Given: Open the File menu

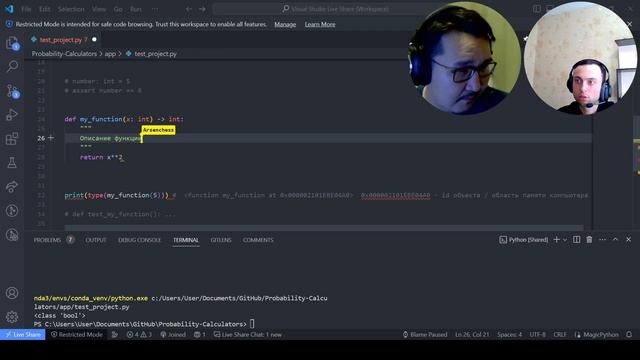Looking at the screenshot, I should click(x=26, y=9).
